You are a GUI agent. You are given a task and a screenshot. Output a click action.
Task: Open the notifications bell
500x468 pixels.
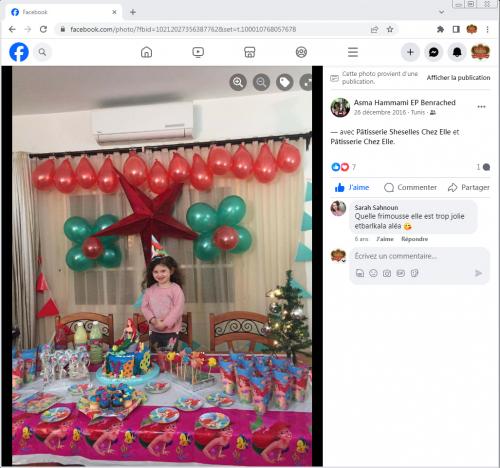457,52
